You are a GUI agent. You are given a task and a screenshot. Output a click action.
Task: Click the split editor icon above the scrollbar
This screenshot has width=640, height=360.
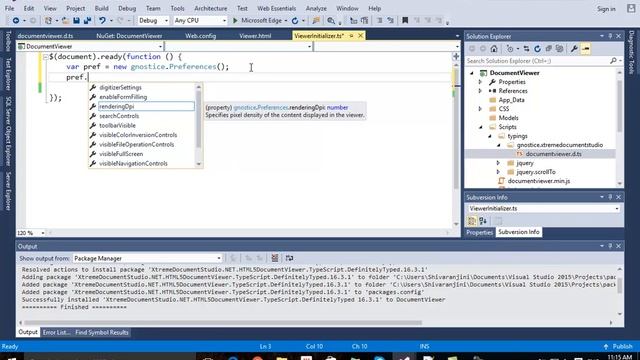tap(456, 56)
